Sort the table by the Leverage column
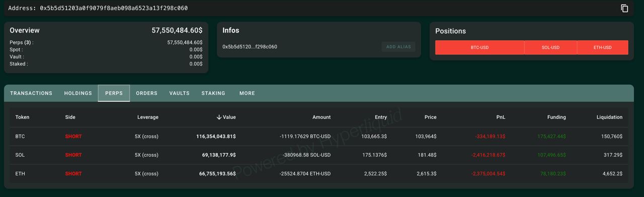 [148, 117]
